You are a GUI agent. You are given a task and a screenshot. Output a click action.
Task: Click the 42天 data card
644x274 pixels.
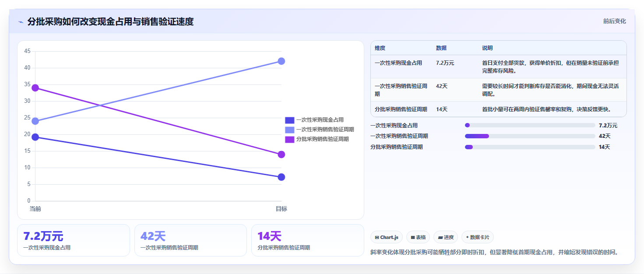coord(191,240)
